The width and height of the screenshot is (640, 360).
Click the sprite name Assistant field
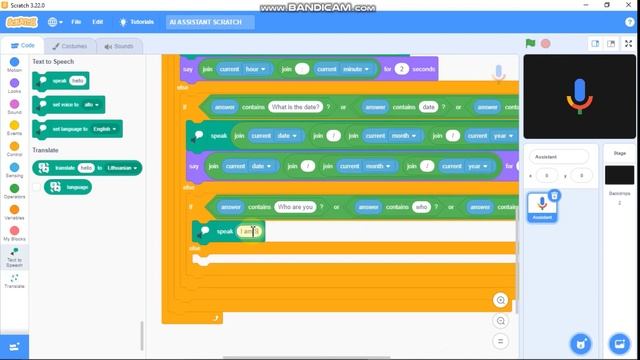click(559, 157)
